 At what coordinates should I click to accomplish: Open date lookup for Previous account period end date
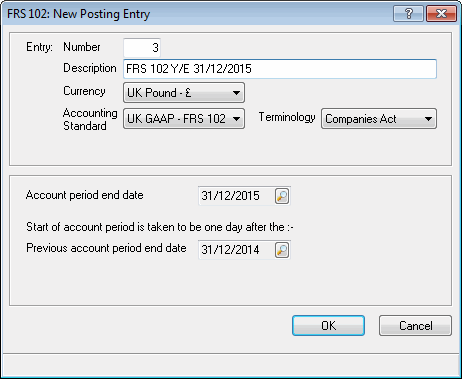282,250
